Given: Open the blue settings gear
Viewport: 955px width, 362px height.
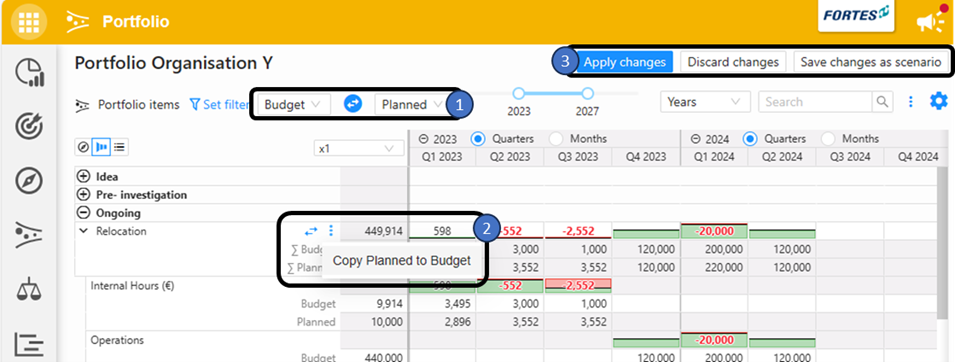Looking at the screenshot, I should pos(939,101).
